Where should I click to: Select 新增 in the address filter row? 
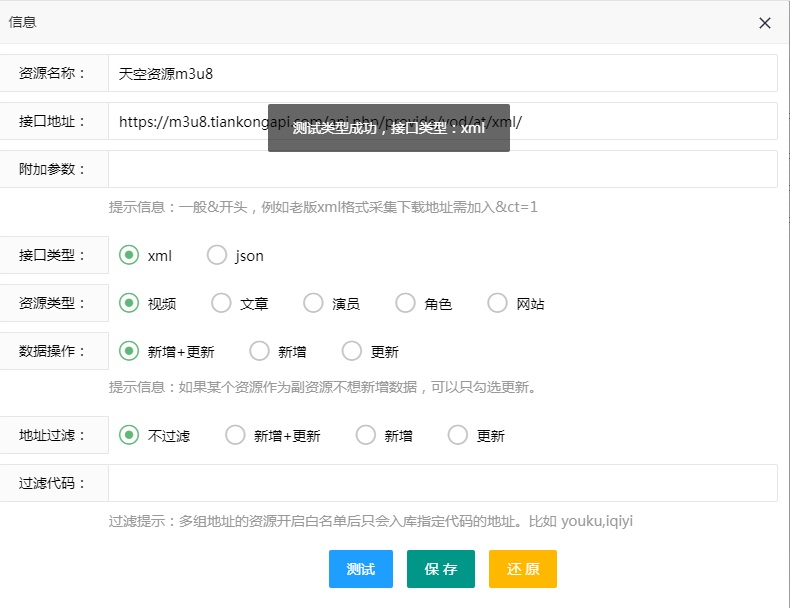tap(365, 435)
